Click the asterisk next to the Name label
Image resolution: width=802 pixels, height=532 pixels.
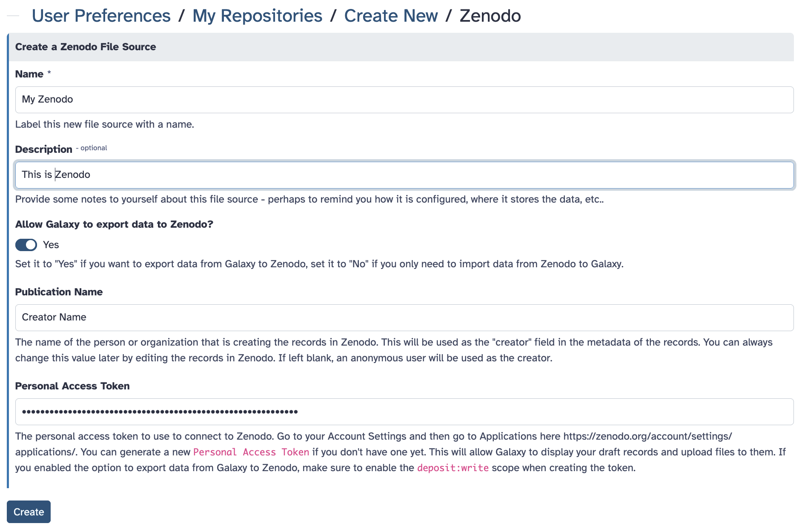tap(49, 73)
